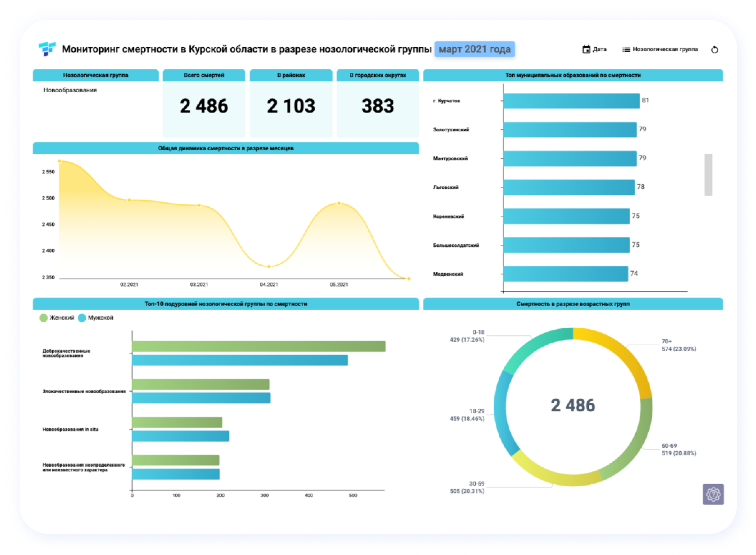Click the 383 city districts value
756x555 pixels.
pos(377,106)
